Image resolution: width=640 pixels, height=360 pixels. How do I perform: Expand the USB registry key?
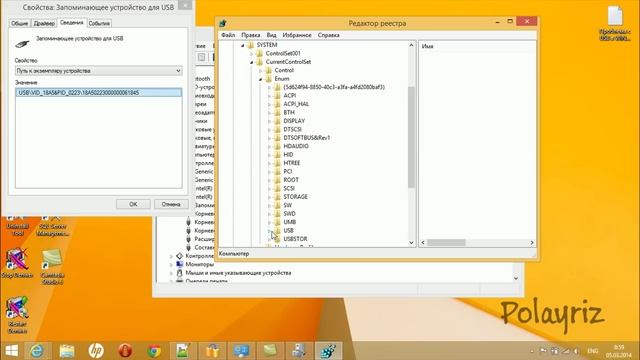point(269,231)
